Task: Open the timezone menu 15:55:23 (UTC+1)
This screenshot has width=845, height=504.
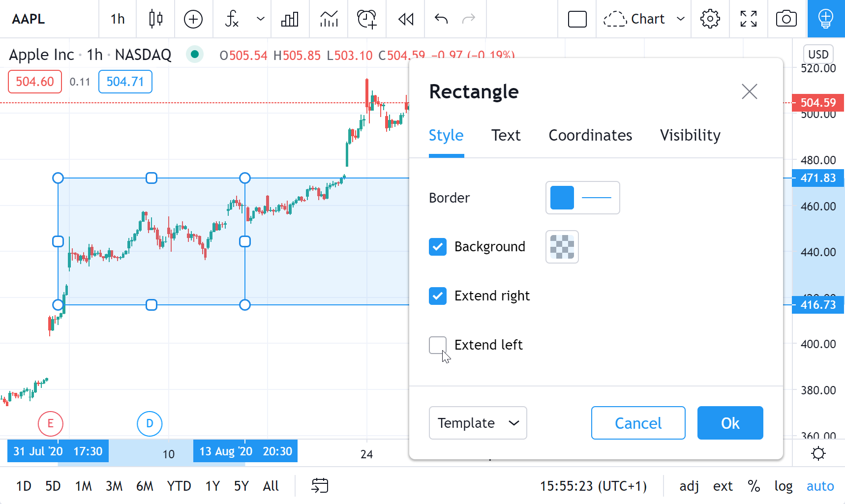Action: [593, 486]
